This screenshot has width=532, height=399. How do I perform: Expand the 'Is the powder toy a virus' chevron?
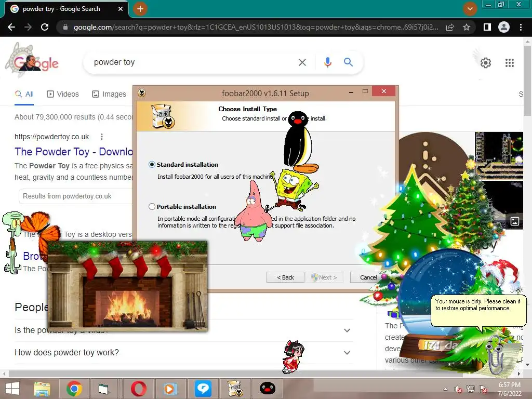(x=347, y=330)
